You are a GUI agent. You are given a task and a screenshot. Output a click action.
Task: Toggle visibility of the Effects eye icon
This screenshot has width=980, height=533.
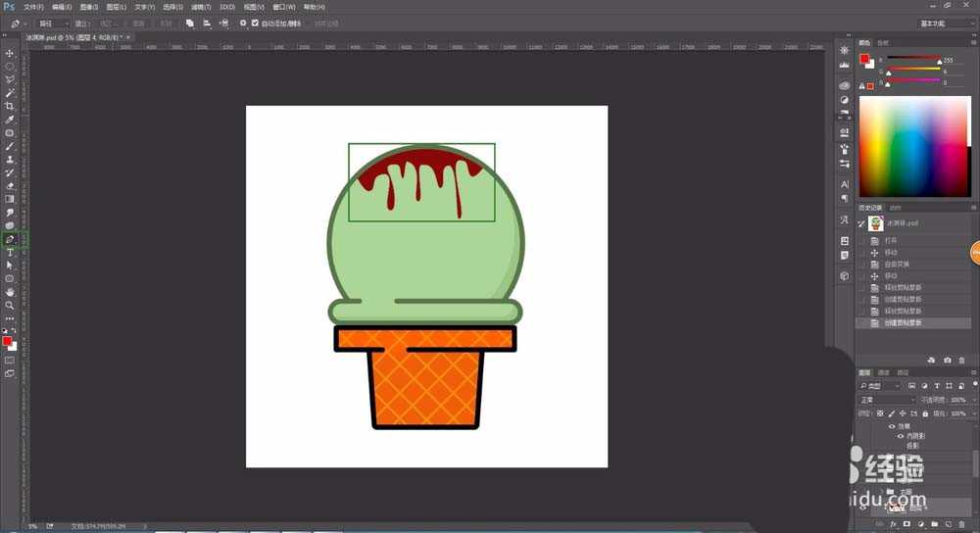pyautogui.click(x=891, y=426)
